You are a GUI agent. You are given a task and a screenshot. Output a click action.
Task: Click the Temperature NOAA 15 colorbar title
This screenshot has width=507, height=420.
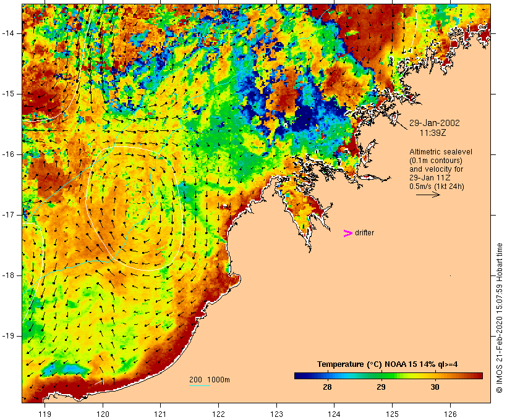point(387,364)
